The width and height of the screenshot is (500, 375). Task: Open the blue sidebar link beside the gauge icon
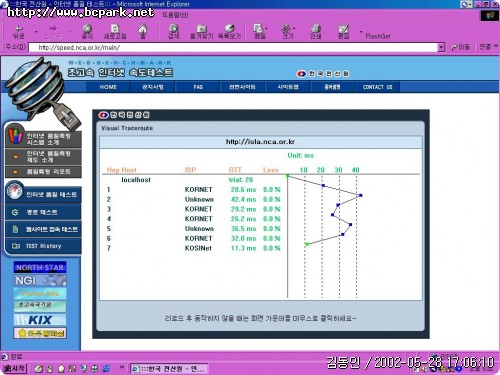pyautogui.click(x=52, y=194)
